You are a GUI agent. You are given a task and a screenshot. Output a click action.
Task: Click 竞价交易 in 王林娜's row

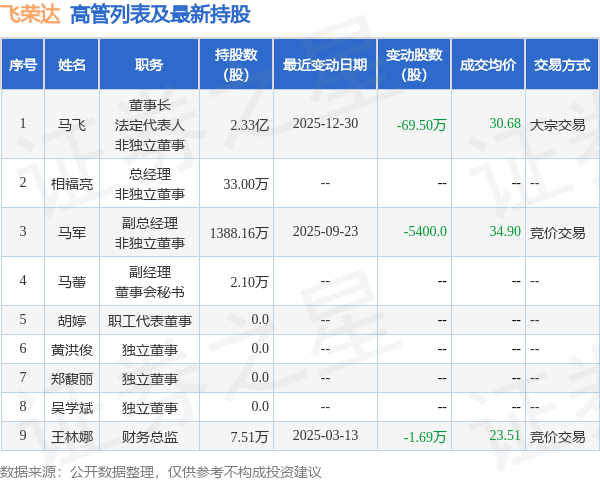(558, 437)
